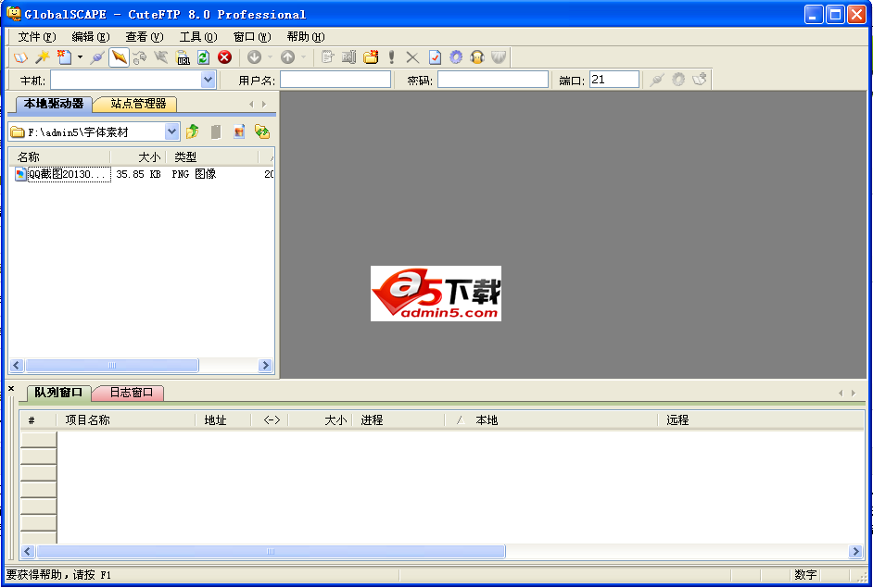Screen dimensions: 873x588
Task: Click the plug Connect icon beside port field
Action: 657,80
